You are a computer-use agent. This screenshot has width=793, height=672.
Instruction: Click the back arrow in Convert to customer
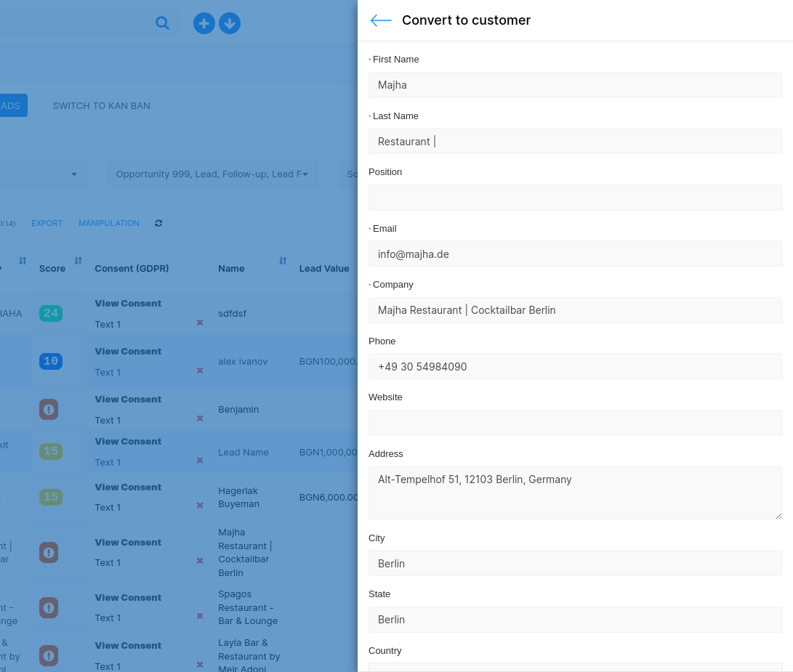(381, 20)
